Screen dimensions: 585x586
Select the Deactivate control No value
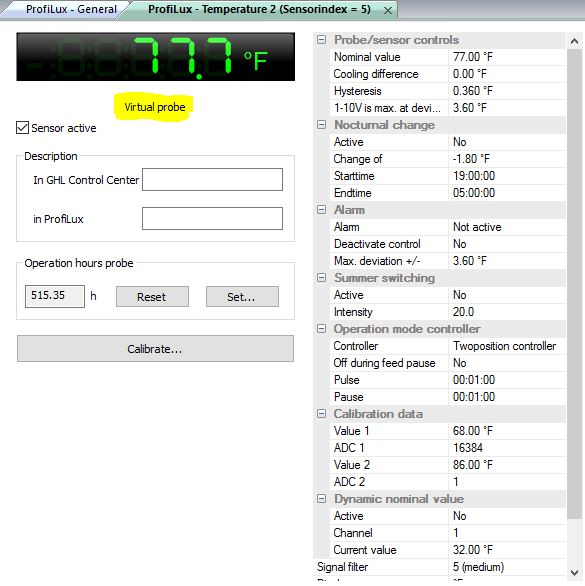click(x=507, y=244)
